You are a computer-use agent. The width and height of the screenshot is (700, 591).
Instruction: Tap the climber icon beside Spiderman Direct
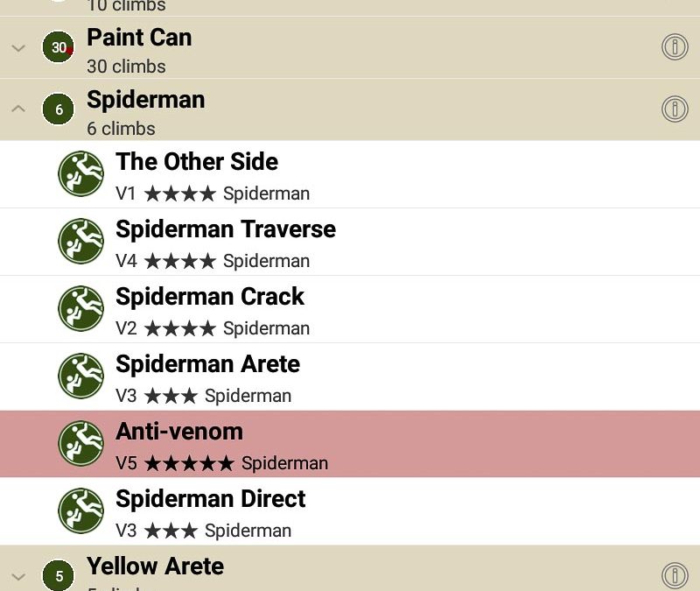81,510
